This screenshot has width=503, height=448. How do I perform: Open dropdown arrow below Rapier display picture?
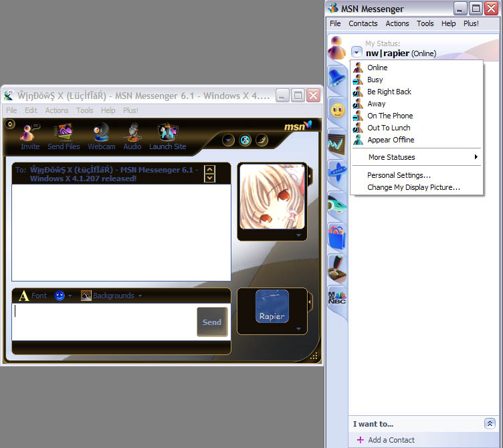click(298, 329)
